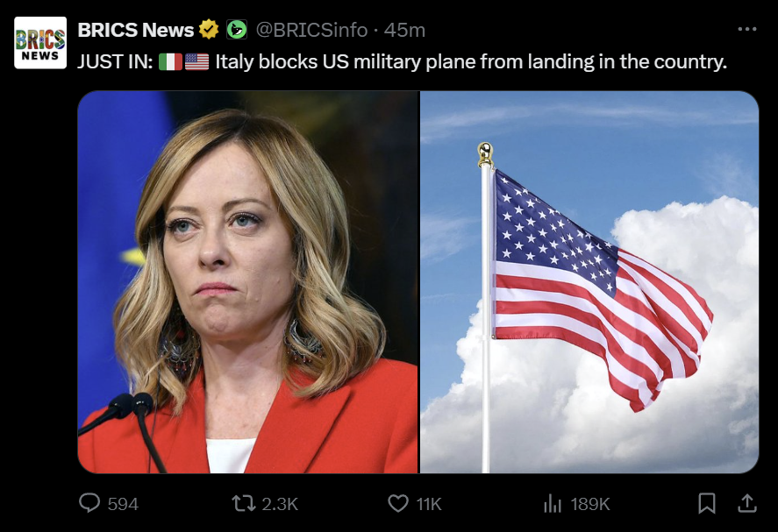Click the tweet text about Italy blocking plane
778x532 pixels.
pos(402,62)
